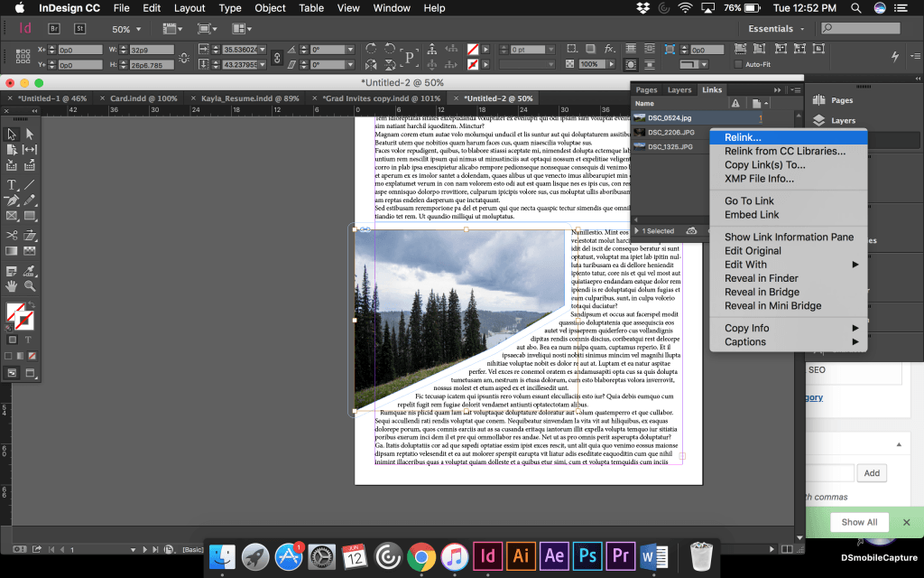Viewport: 924px width, 578px height.
Task: Open Adobe Bridge via the Br icon
Action: pyautogui.click(x=54, y=29)
